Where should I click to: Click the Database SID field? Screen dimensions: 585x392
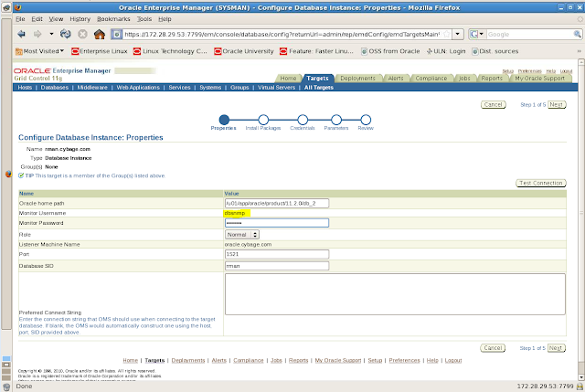[x=277, y=266]
